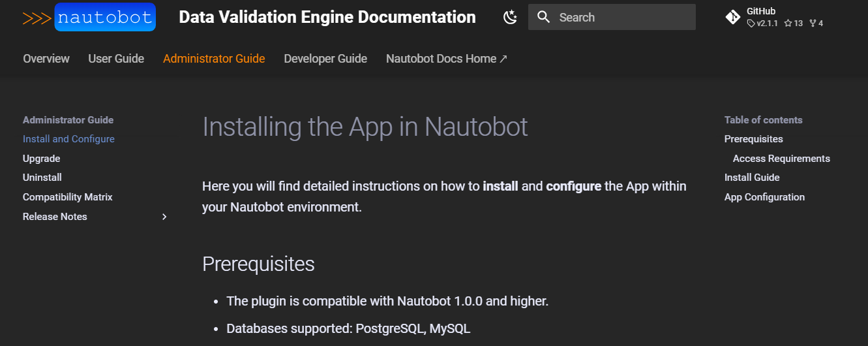Open Nautobot Docs Home external link
Screen dimensions: 868x346
coord(447,59)
